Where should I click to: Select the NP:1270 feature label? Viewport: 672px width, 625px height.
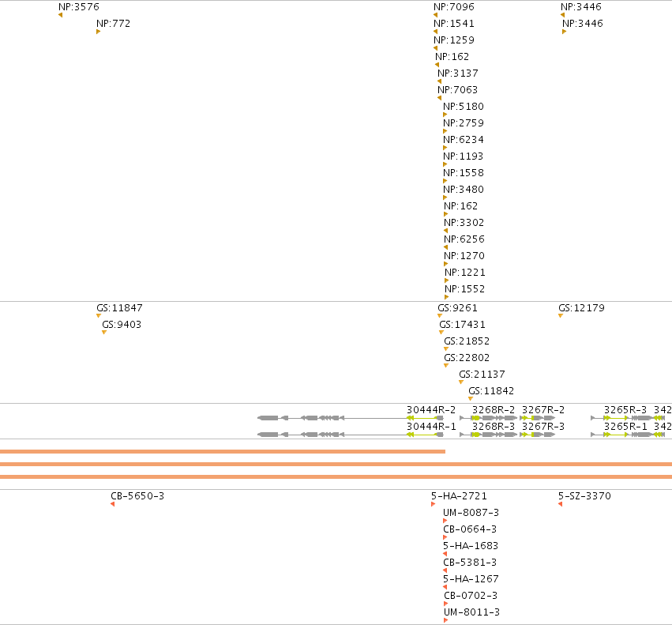[464, 256]
